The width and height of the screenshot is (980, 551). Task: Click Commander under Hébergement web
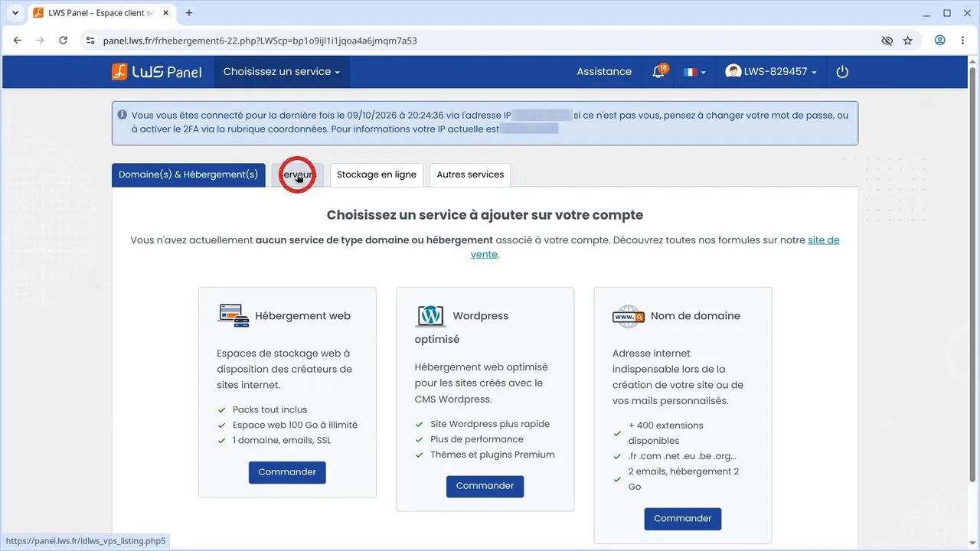(x=287, y=472)
